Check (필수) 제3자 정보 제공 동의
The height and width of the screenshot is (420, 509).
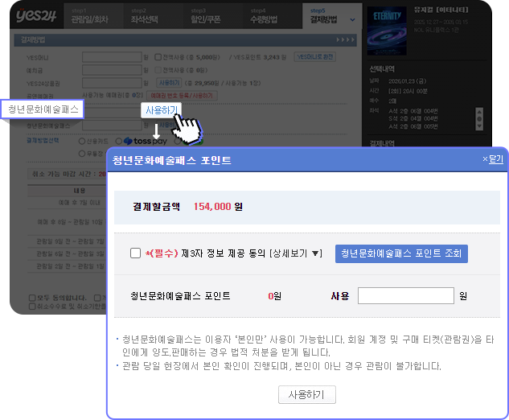click(x=135, y=253)
